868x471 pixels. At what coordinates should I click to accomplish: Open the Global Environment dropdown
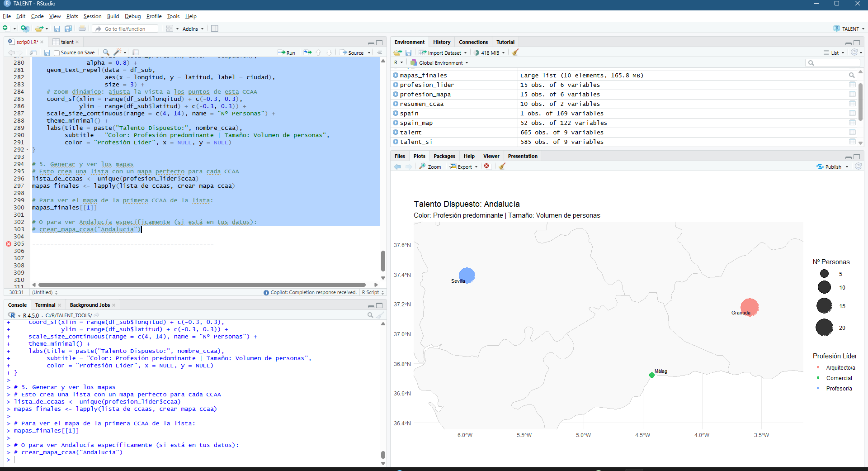(x=441, y=63)
